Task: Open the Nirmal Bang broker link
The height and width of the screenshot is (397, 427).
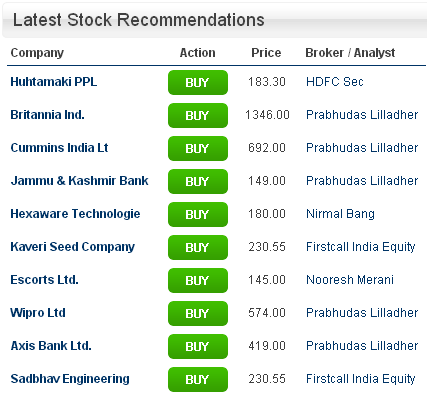Action: click(340, 214)
